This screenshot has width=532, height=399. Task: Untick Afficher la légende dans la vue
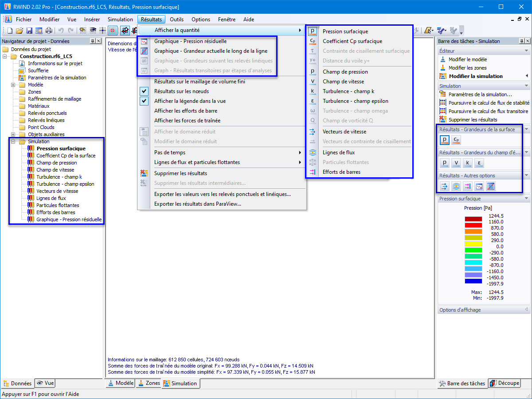click(x=144, y=101)
